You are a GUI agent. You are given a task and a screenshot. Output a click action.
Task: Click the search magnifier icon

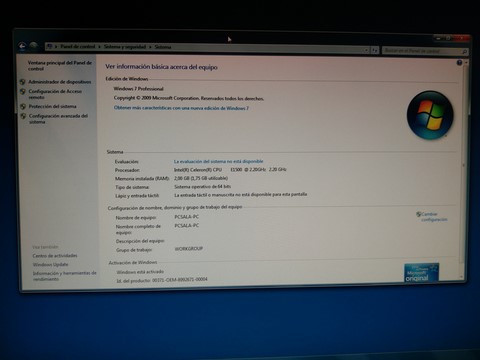tap(464, 52)
